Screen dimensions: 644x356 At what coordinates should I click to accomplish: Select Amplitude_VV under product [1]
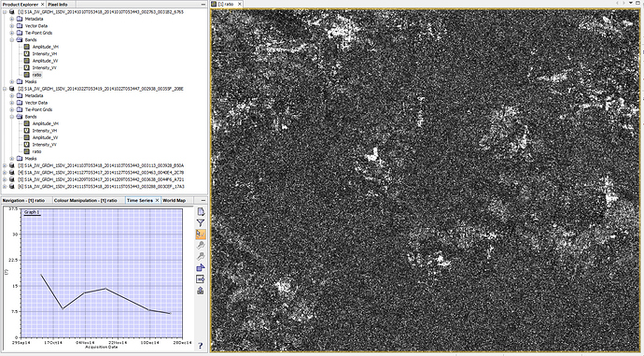45,61
